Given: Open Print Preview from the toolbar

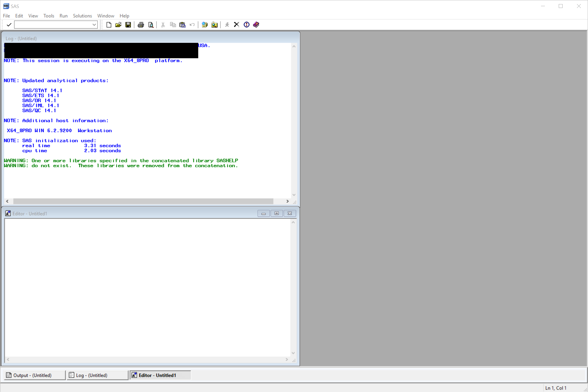Looking at the screenshot, I should point(151,25).
